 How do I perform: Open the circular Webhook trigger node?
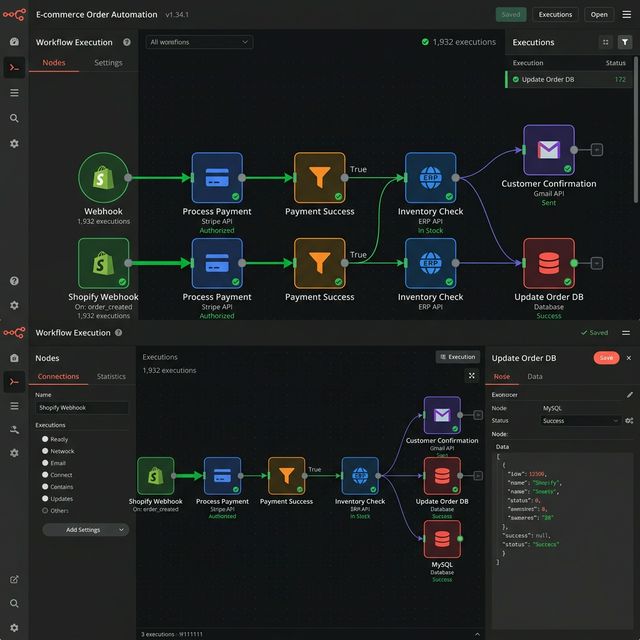click(x=103, y=178)
